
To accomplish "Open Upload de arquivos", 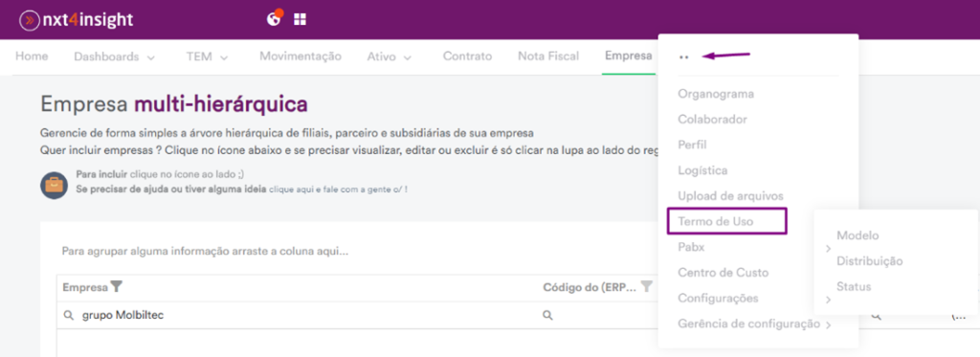I will (x=730, y=195).
